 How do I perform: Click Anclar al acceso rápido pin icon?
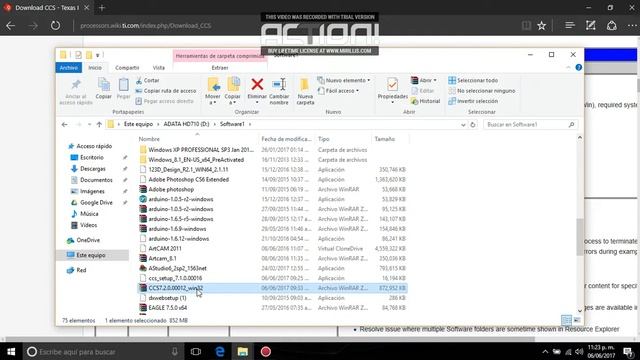tap(76, 84)
